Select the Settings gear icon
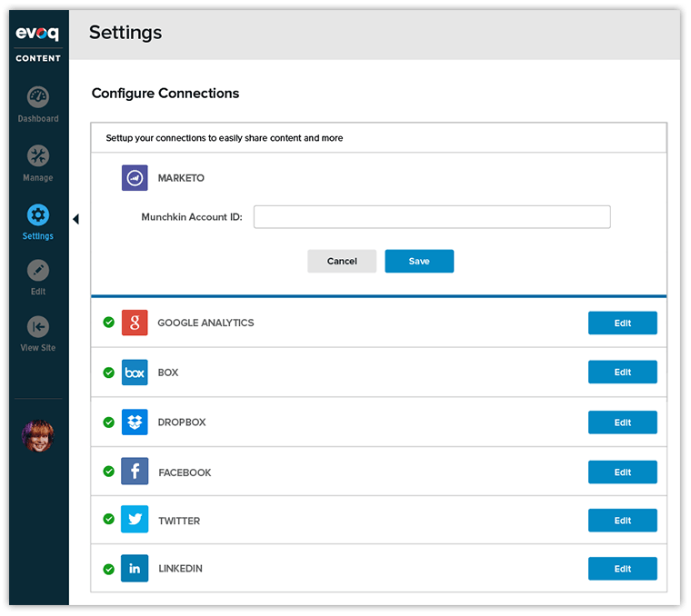Viewport: 691px width, 616px height. pos(37,215)
